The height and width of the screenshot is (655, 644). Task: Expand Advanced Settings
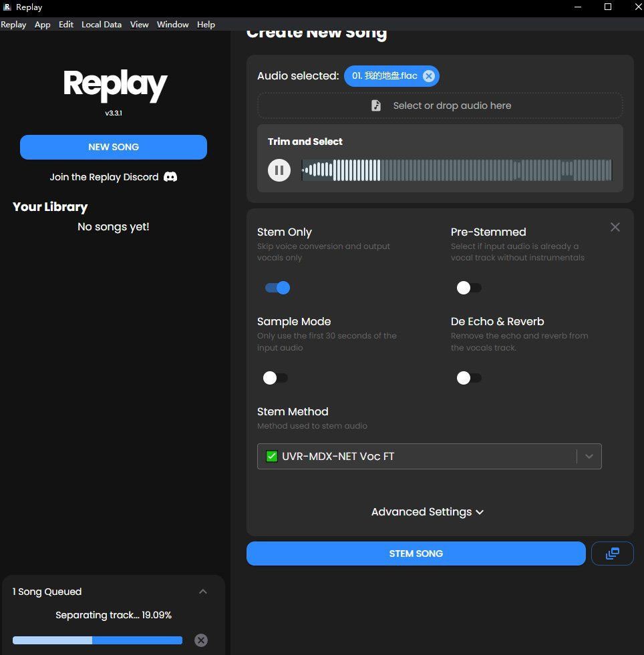428,511
